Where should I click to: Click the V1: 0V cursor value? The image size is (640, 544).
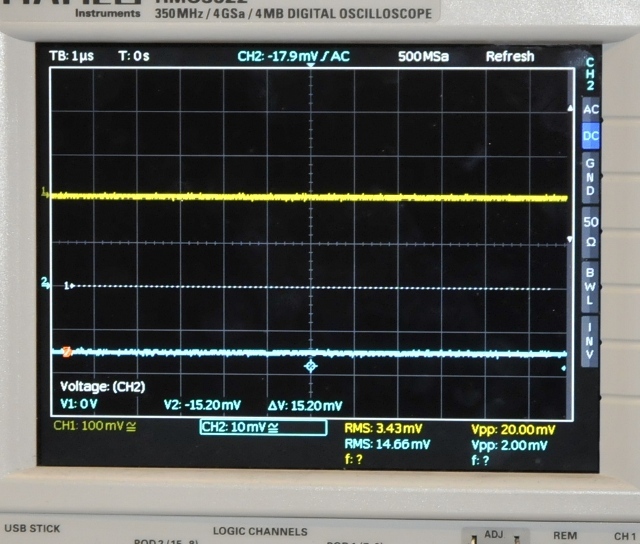pyautogui.click(x=79, y=404)
